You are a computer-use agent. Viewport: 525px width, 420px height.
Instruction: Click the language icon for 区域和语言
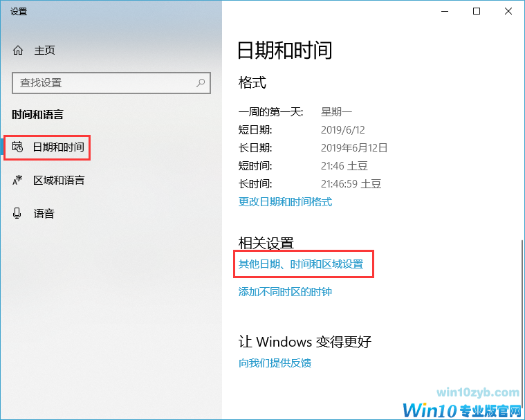coord(17,180)
